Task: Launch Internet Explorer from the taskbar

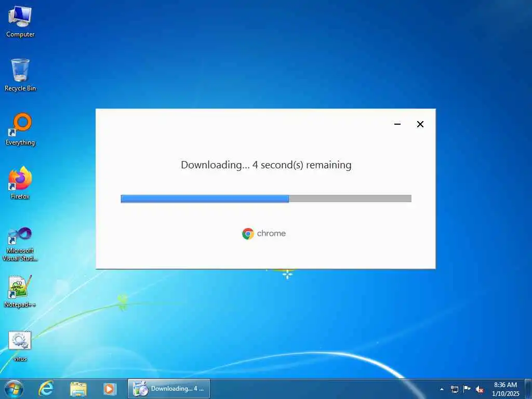Action: [46, 389]
